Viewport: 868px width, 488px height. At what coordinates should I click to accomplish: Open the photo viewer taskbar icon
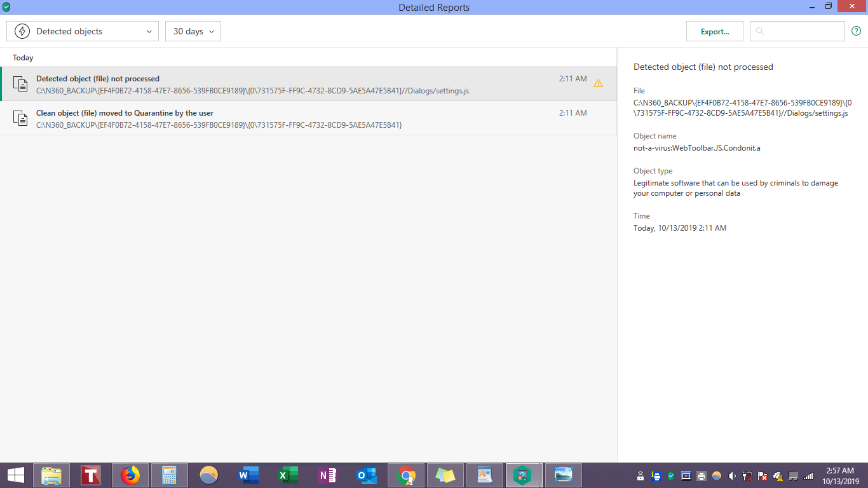(x=564, y=475)
